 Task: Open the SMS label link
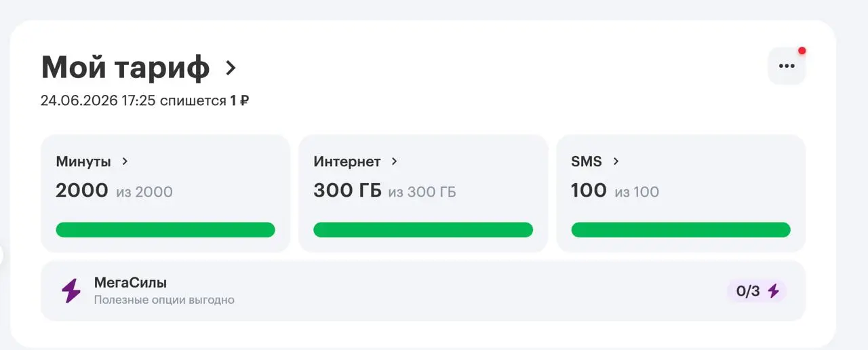[587, 161]
